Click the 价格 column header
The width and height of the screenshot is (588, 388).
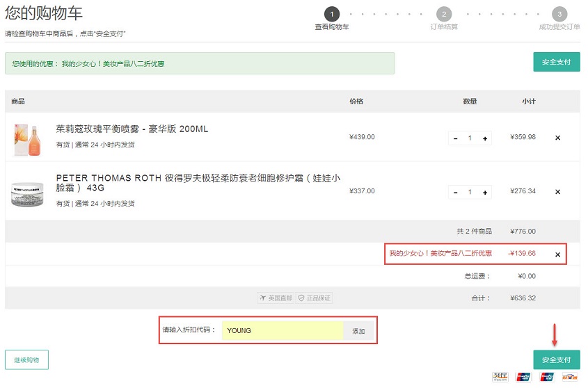pyautogui.click(x=356, y=102)
